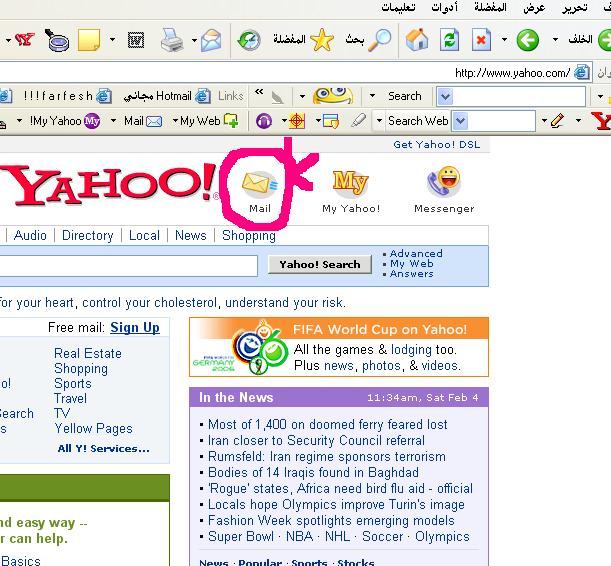Click the Mail button in Yahoo toolbar
Screen dimensions: 611x566
143,121
